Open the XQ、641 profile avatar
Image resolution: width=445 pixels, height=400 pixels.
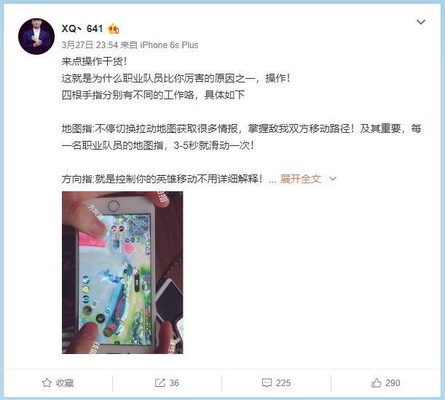coord(36,36)
